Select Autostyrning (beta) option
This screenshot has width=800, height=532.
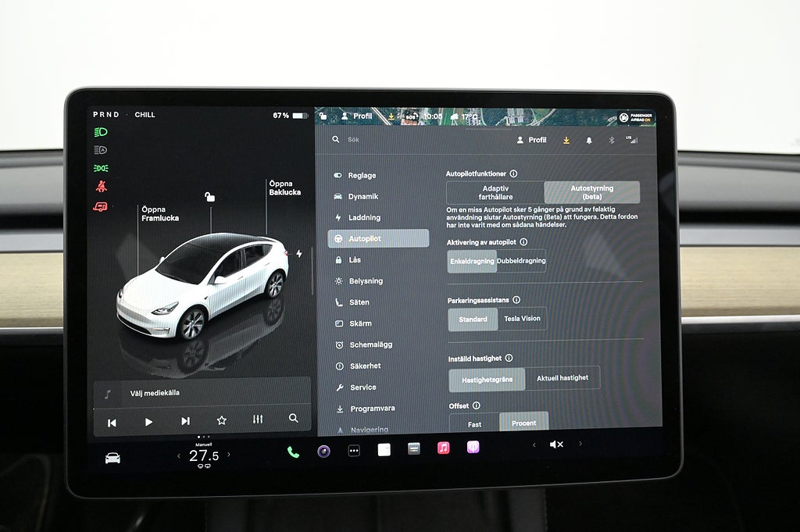point(591,193)
